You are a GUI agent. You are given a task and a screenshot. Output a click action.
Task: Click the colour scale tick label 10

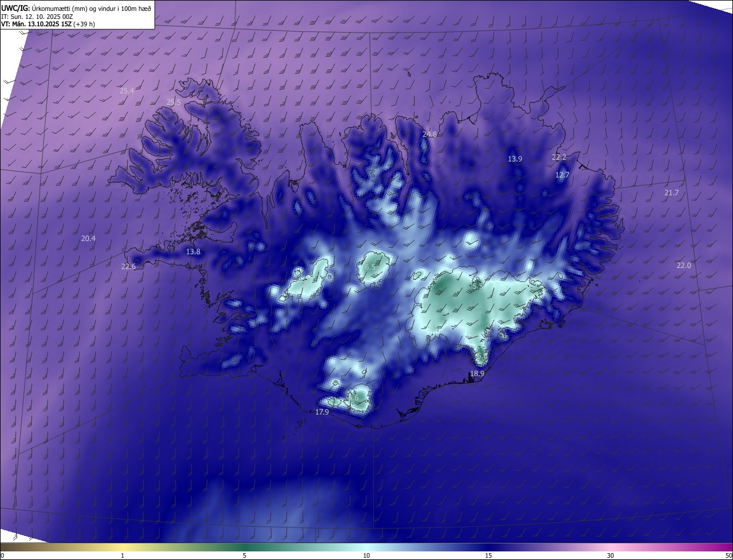(366, 555)
